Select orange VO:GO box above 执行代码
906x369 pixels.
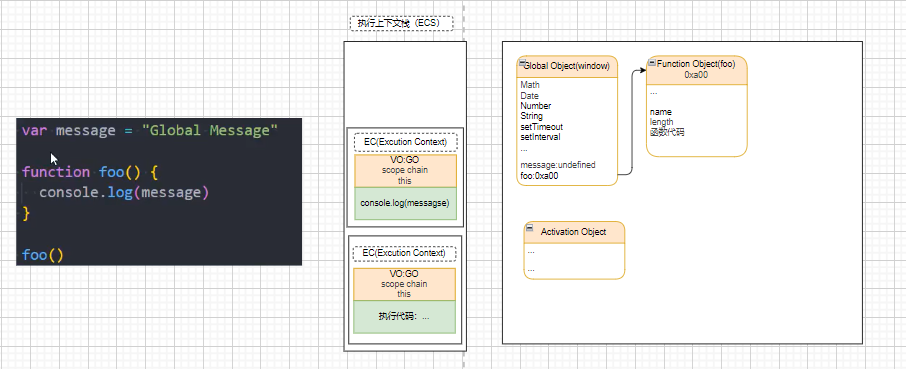tap(404, 284)
